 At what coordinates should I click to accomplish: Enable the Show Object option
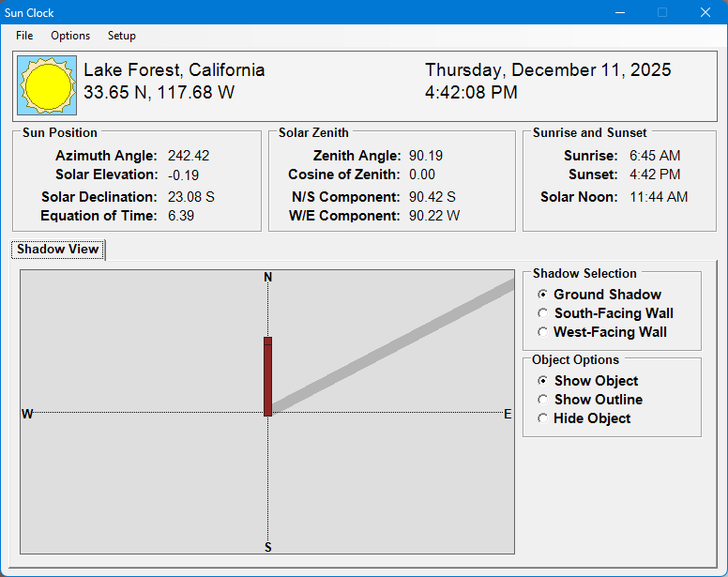pos(543,381)
